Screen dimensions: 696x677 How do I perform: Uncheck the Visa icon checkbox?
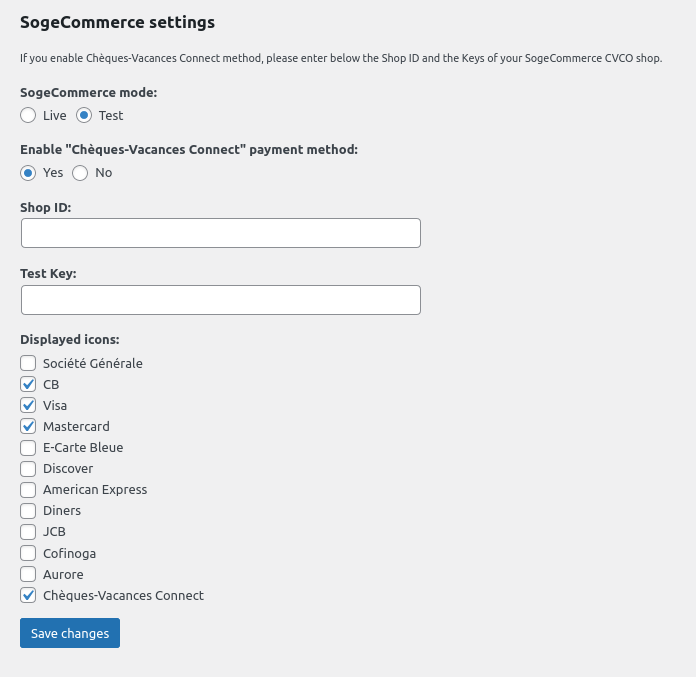click(28, 405)
